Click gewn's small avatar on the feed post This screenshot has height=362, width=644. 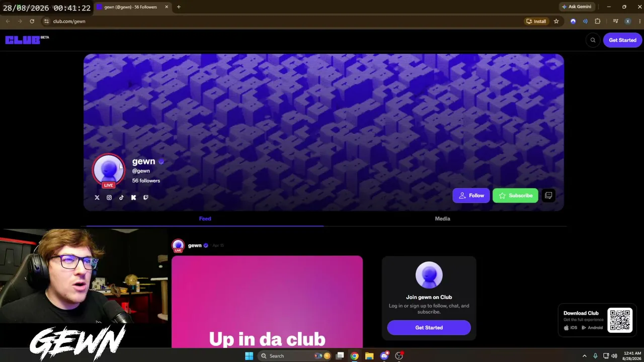point(178,246)
